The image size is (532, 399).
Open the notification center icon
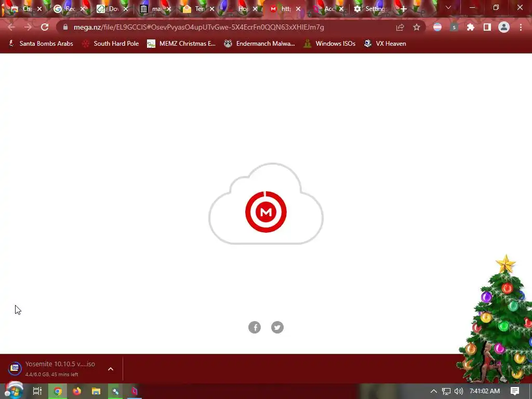(515, 391)
